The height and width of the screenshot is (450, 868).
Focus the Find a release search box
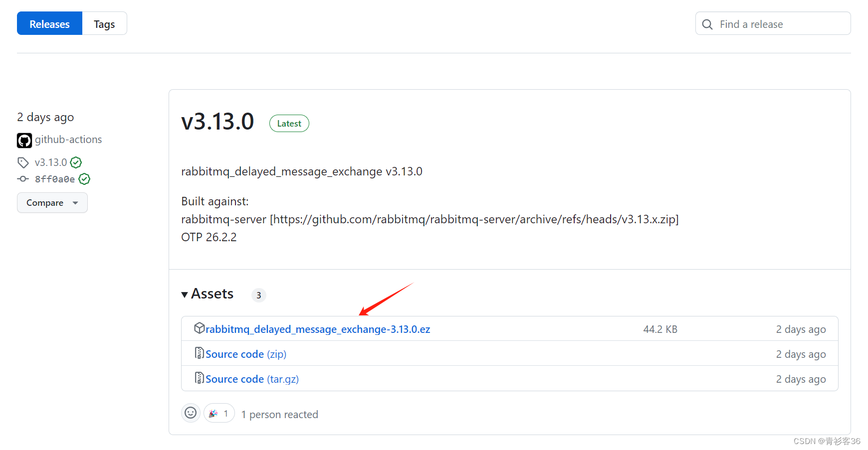coord(773,23)
